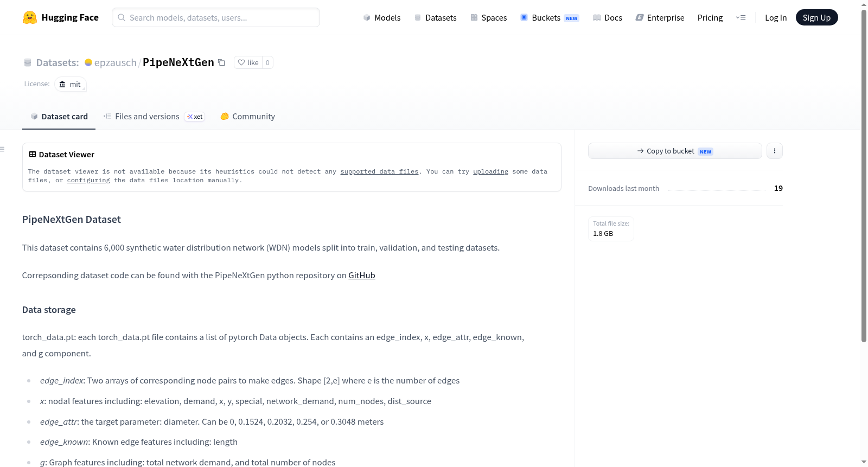868x467 pixels.
Task: Follow the uploading link in Dataset Viewer
Action: tap(490, 171)
